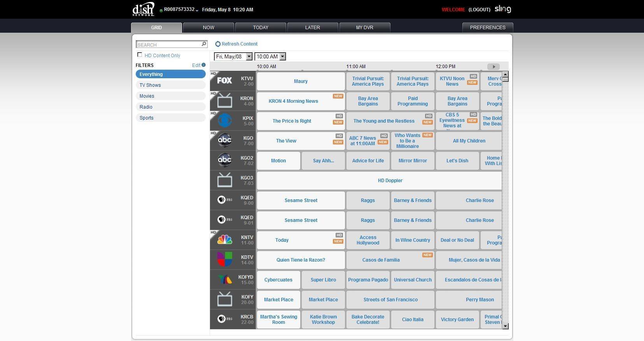
Task: Click the grid scrollbar down arrow
Action: coord(505,326)
